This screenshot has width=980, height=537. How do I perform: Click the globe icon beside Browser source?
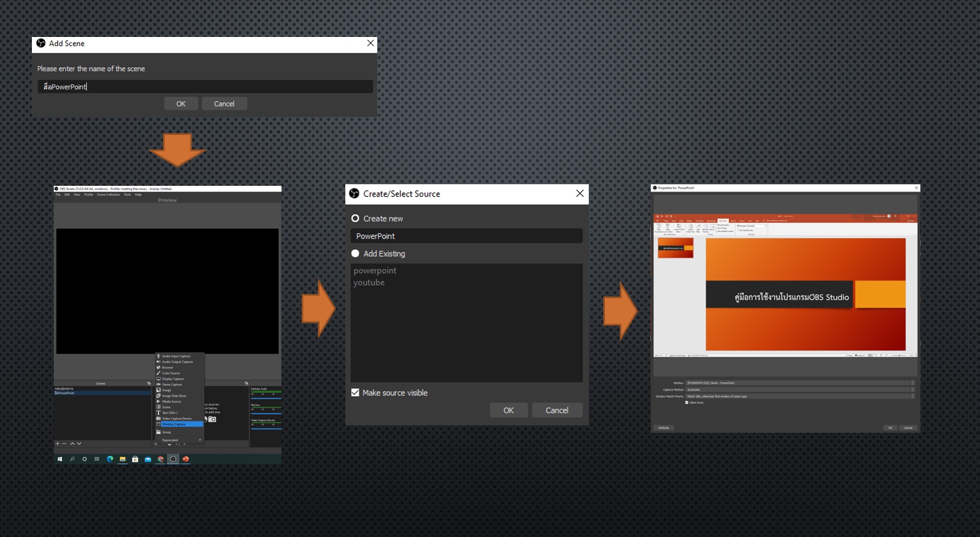coord(158,367)
